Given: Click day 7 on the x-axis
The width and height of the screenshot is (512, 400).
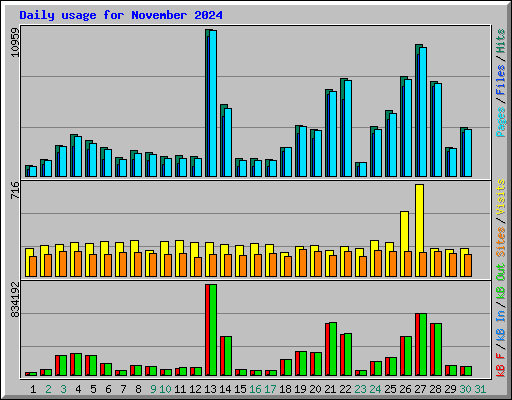Looking at the screenshot, I should pyautogui.click(x=123, y=389).
